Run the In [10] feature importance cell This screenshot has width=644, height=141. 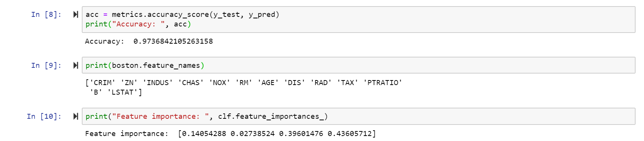tap(76, 116)
